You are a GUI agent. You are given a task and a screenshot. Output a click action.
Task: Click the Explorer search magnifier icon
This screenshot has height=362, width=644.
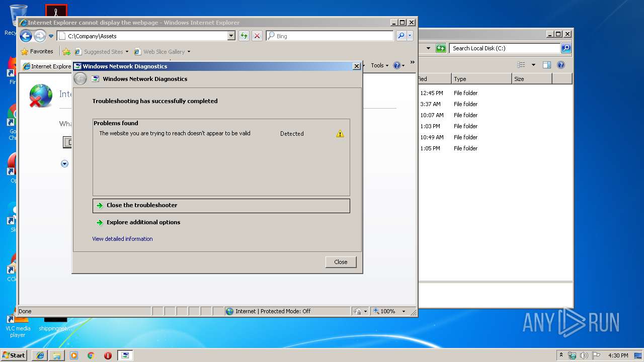[x=566, y=48]
